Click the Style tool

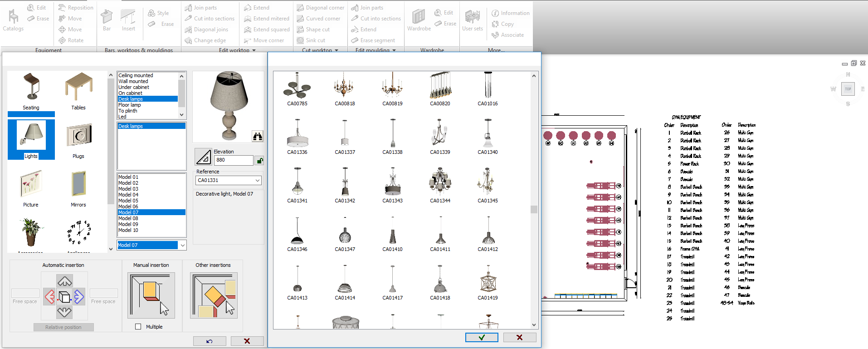click(x=158, y=13)
